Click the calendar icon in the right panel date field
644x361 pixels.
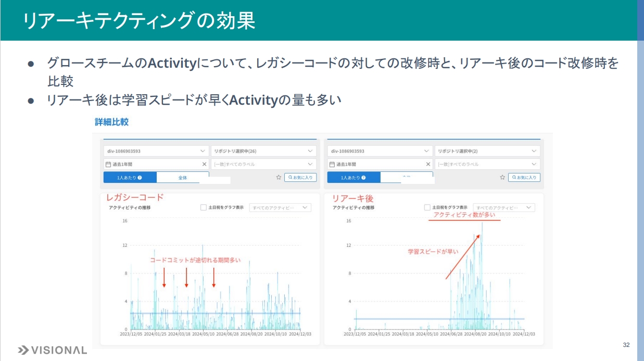tap(332, 164)
